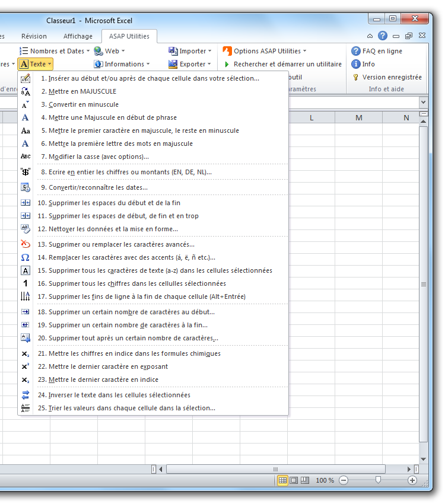445x504 pixels.
Task: Click the boxed A icon beside item 15
Action: tap(26, 270)
